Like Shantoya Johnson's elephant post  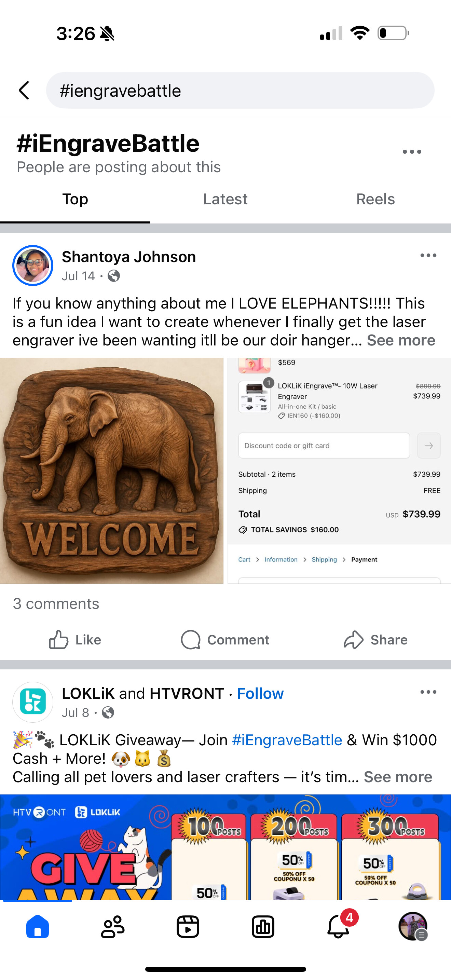tap(75, 640)
